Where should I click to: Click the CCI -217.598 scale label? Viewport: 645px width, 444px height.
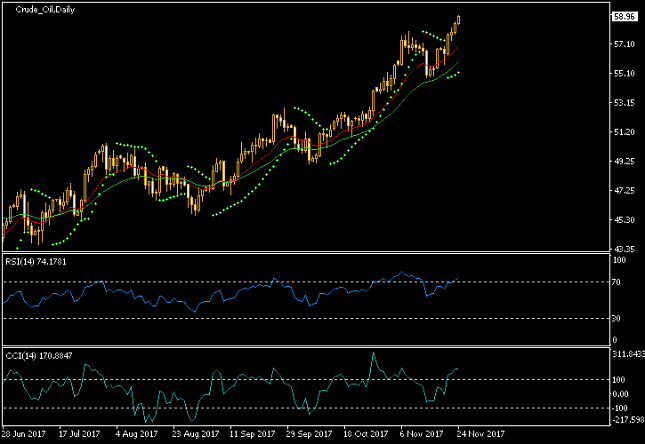coord(629,420)
